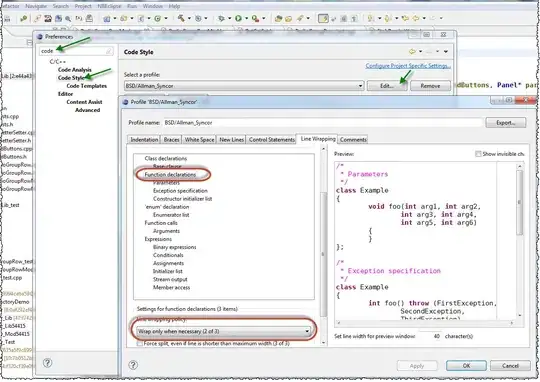Viewport: 540px width, 382px height.
Task: Click the Build hammer toolbar icon
Action: (x=181, y=18)
